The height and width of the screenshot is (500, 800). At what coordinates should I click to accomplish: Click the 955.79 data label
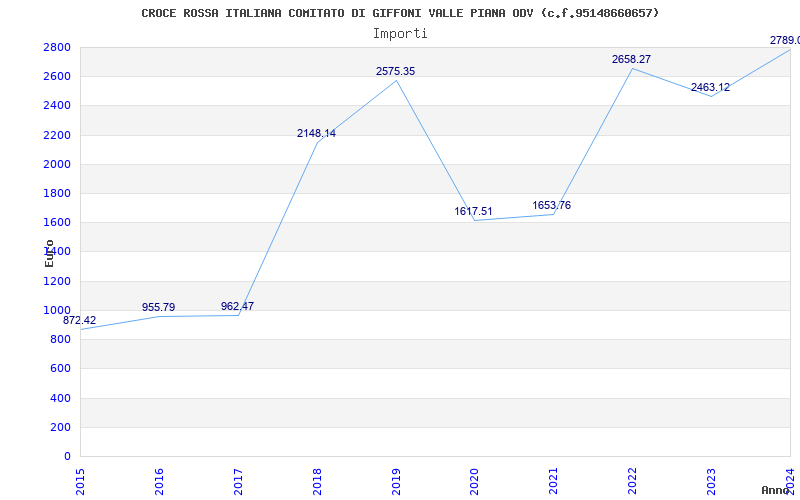click(158, 307)
